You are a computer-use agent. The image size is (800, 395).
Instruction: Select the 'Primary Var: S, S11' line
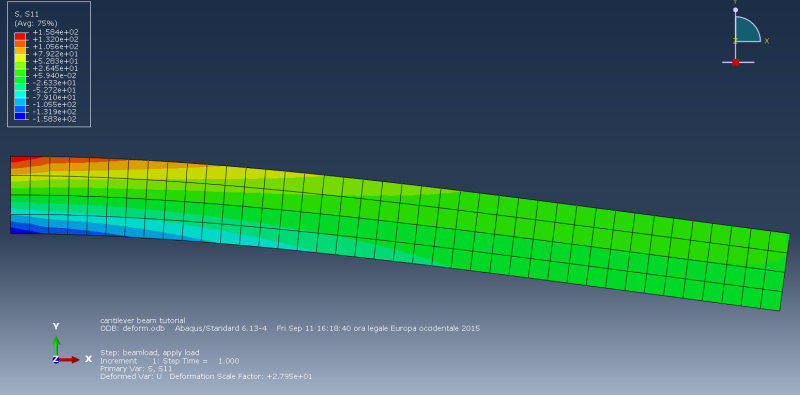pos(136,368)
